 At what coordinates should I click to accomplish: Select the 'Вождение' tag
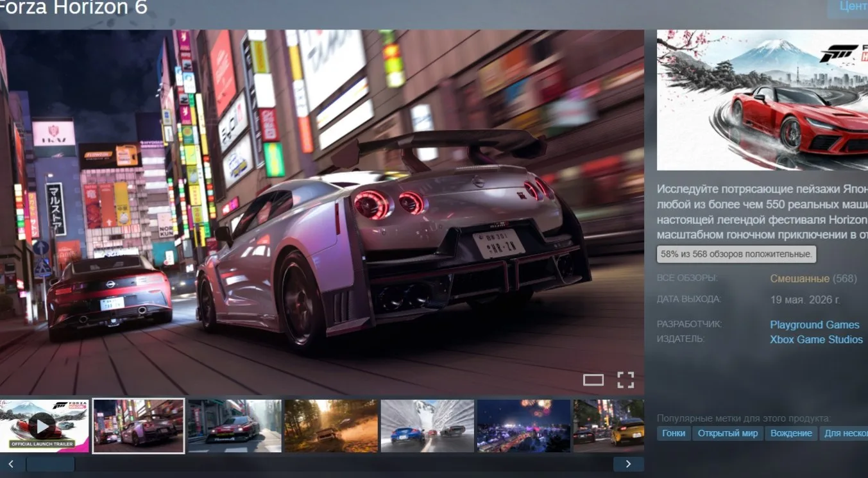click(x=791, y=433)
